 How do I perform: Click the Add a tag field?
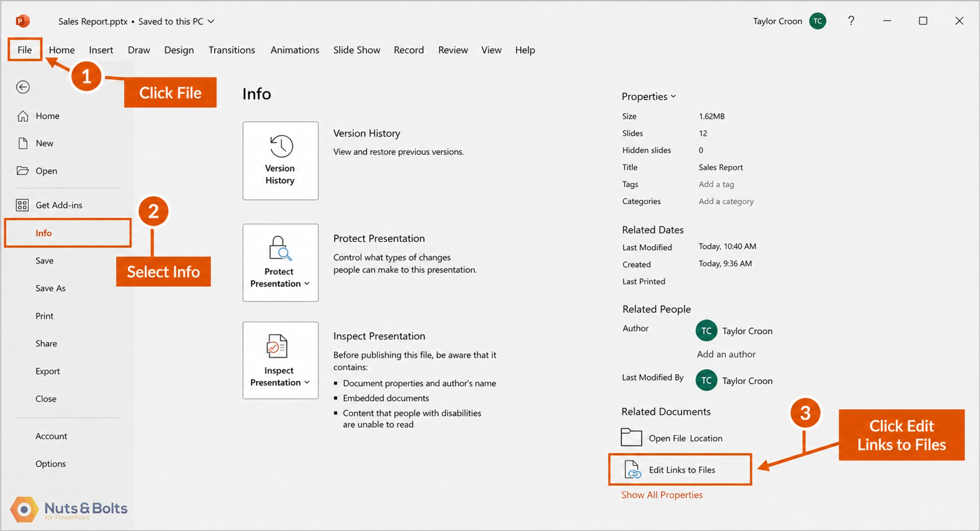[x=716, y=184]
